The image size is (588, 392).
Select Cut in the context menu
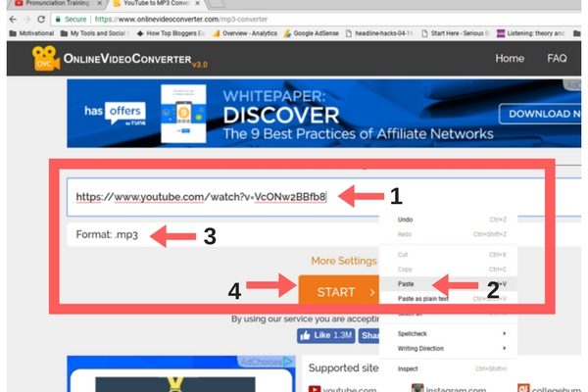(x=448, y=255)
